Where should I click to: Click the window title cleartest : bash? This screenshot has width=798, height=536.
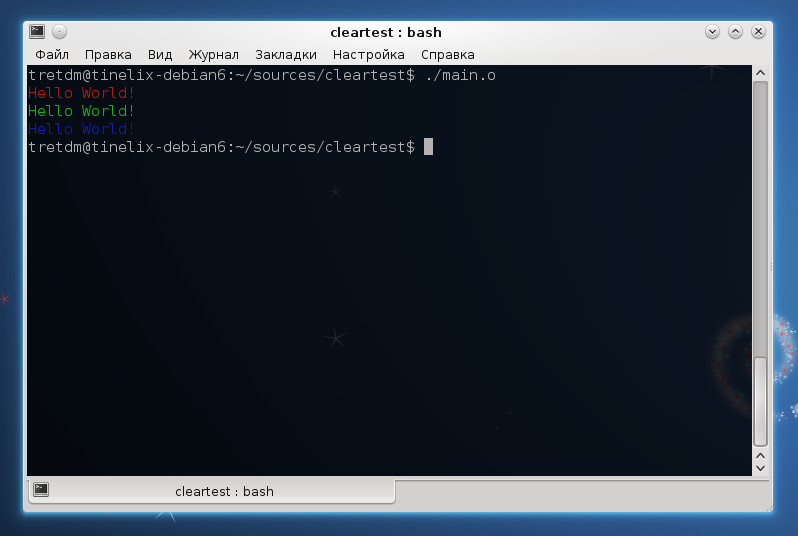(386, 32)
